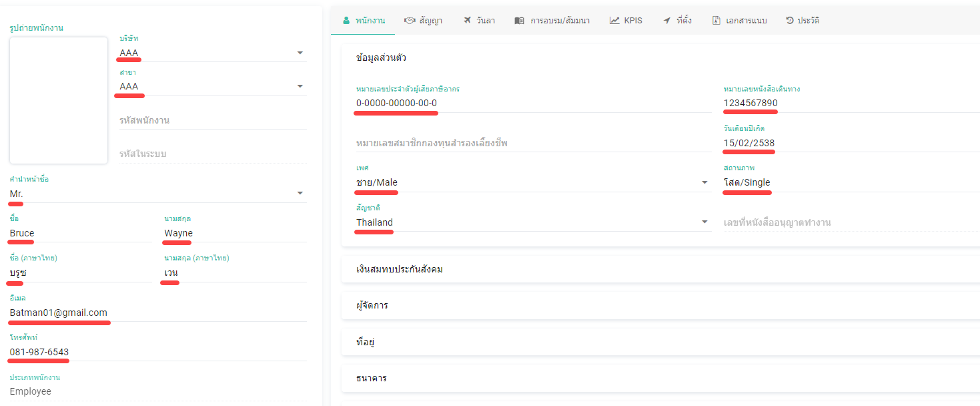Switch to the วันลา tab
This screenshot has width=980, height=406.
[x=479, y=21]
